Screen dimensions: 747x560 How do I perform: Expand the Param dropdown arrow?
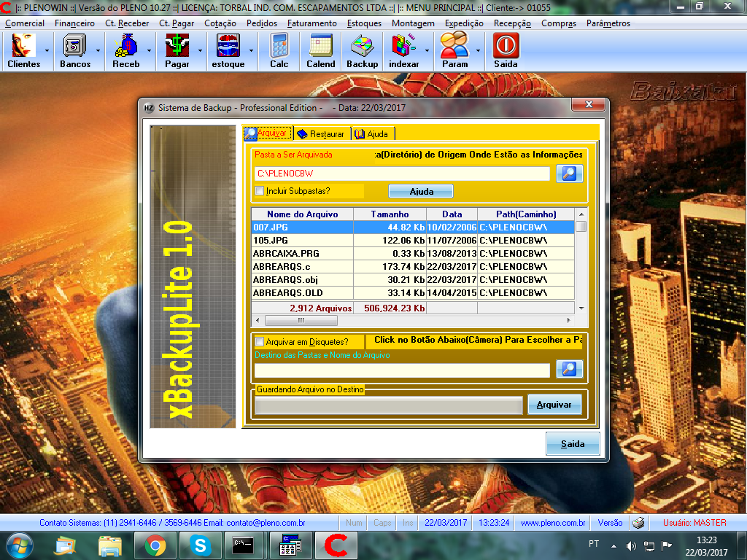tap(478, 50)
